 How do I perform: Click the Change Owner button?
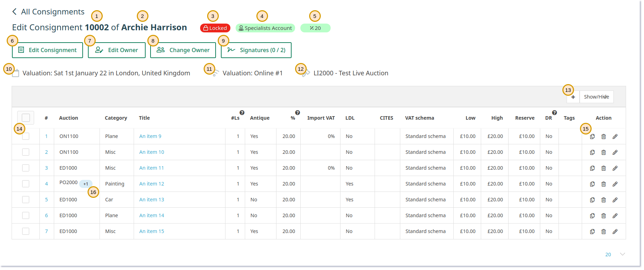pos(183,50)
